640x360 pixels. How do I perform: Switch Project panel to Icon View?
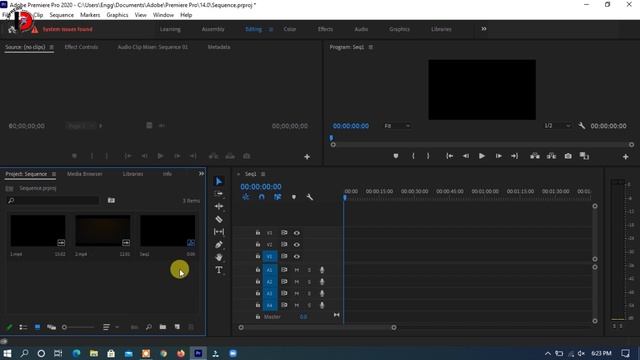coord(37,327)
